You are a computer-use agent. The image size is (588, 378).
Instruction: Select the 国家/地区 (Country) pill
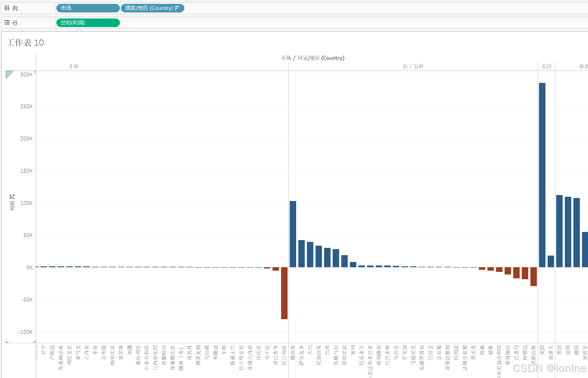152,8
